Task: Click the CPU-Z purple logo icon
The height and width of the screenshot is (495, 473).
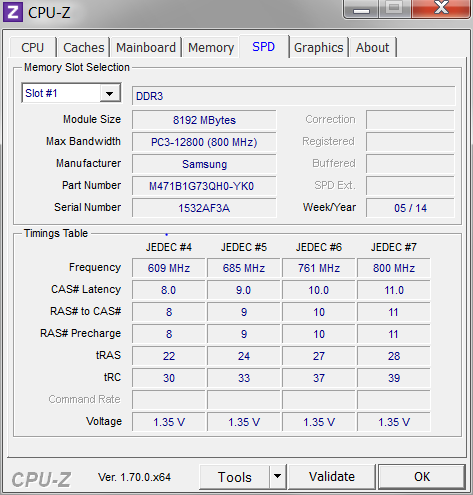Action: 13,12
